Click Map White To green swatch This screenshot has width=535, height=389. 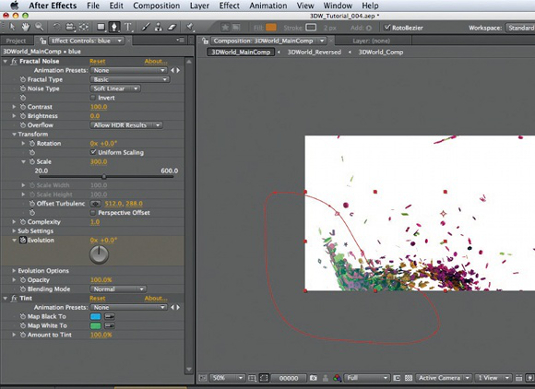96,326
